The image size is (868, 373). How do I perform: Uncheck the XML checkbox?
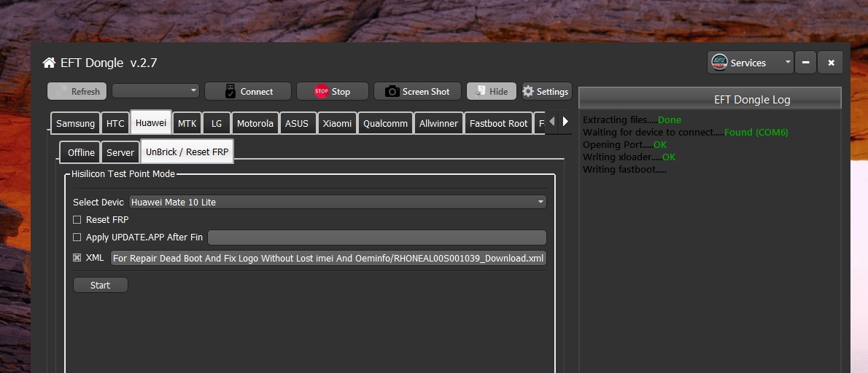(77, 257)
